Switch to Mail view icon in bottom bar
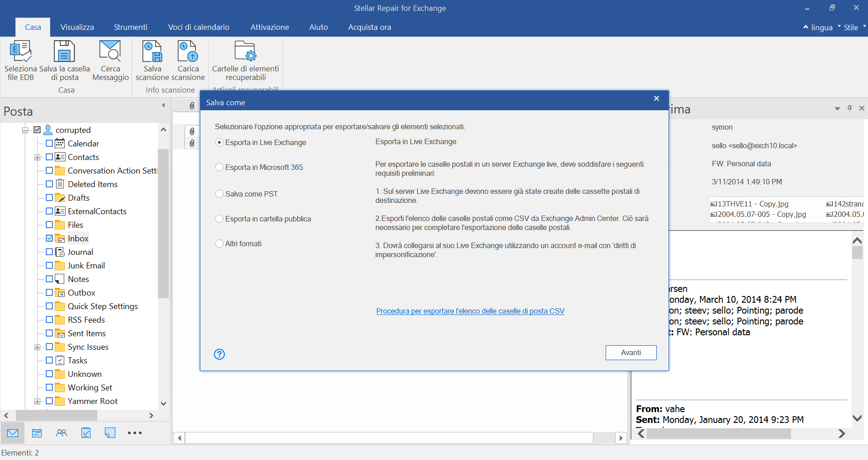 13,433
